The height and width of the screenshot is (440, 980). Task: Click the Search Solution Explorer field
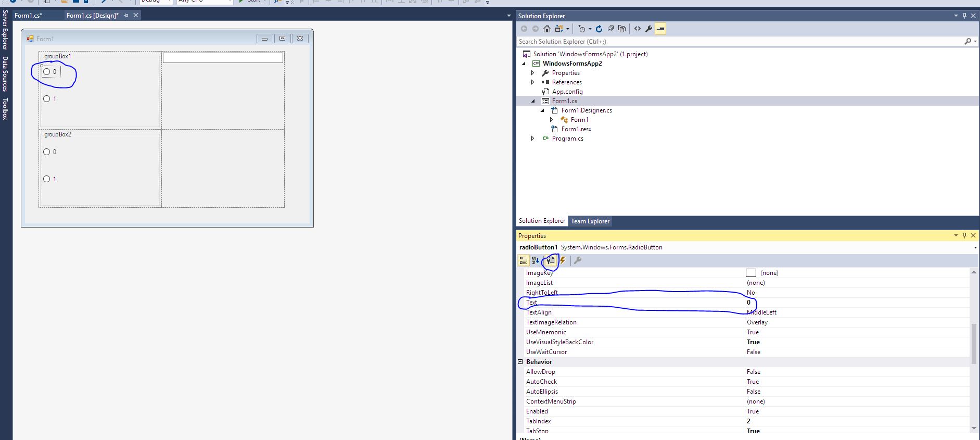(x=739, y=42)
